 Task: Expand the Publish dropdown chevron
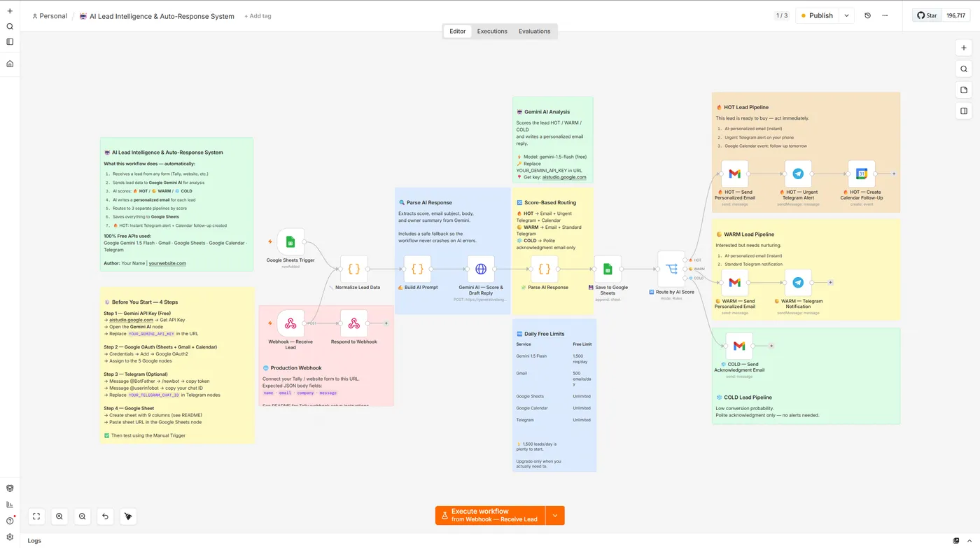point(846,15)
